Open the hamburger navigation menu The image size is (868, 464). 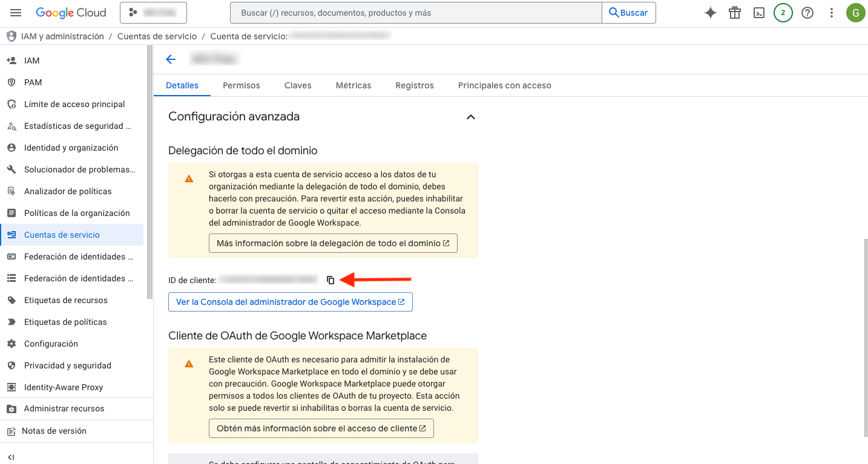tap(16, 13)
